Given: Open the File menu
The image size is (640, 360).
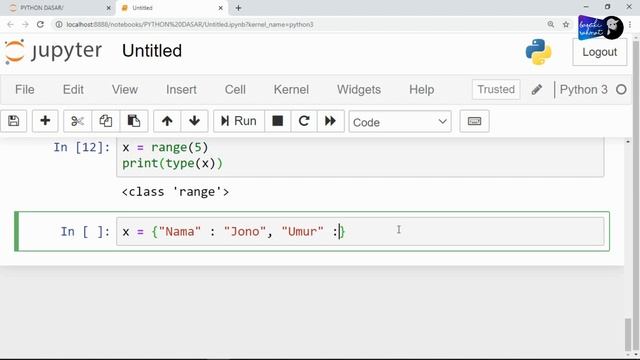Looking at the screenshot, I should coord(24,89).
